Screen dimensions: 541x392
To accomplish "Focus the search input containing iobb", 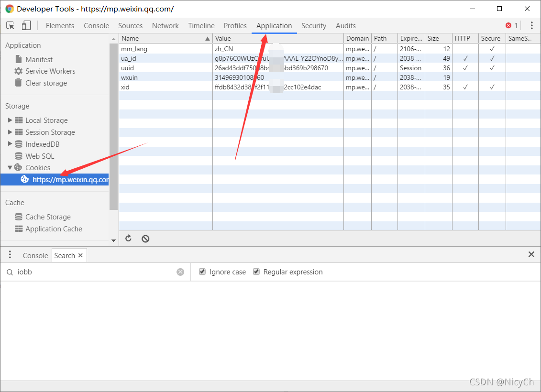I will click(x=96, y=272).
